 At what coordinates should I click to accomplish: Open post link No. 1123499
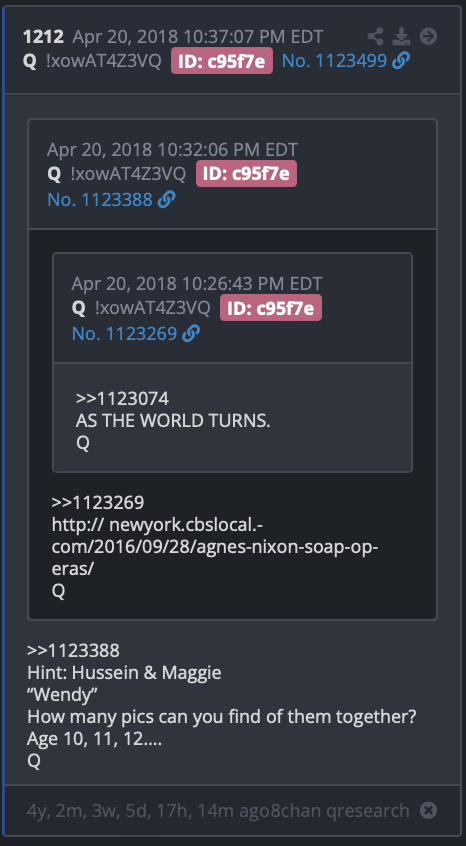click(x=334, y=61)
